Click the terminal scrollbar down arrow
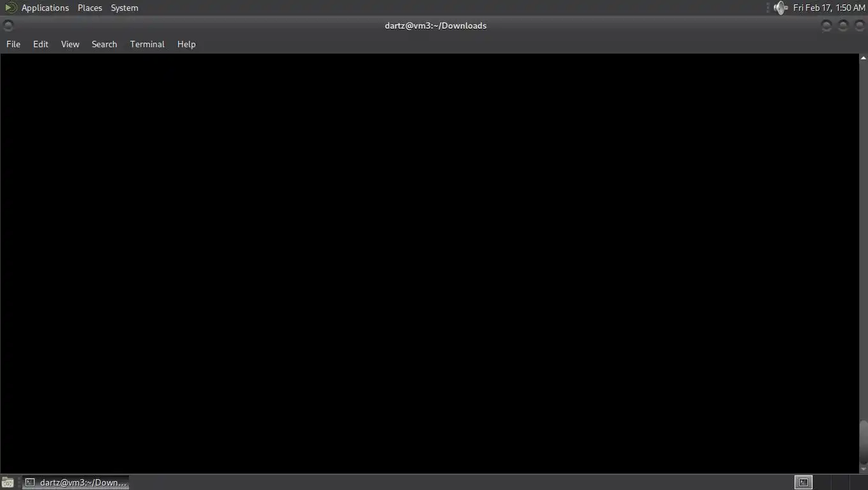Image resolution: width=868 pixels, height=490 pixels. (863, 470)
